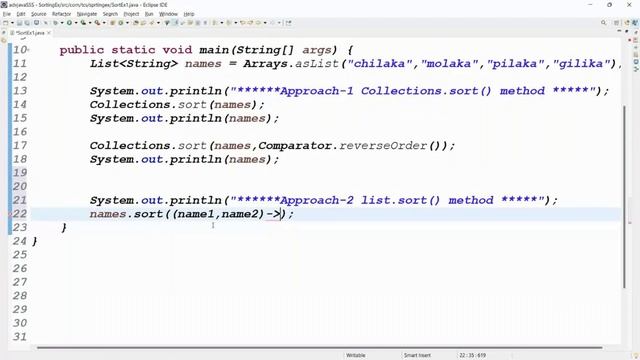Screen dimensions: 640x360
Task: Click the Smart Insert status entry
Action: [417, 355]
